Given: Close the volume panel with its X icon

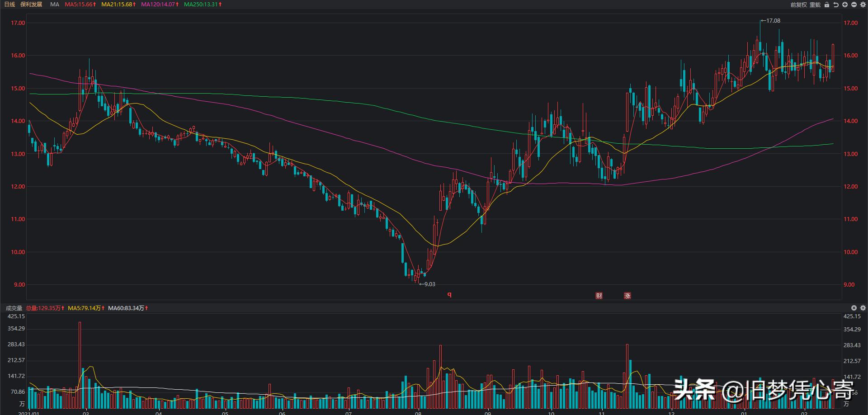Looking at the screenshot, I should pos(854,308).
